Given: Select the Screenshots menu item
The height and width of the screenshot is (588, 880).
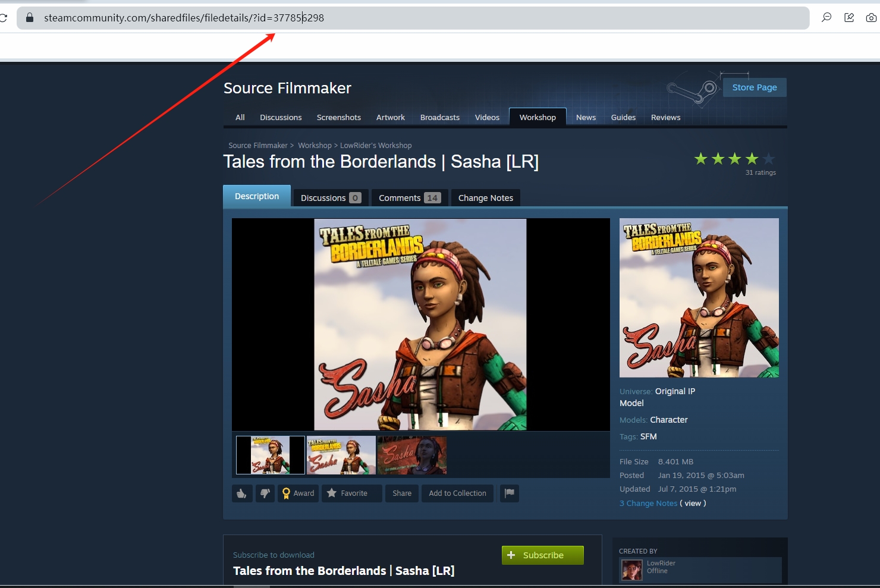Looking at the screenshot, I should [x=338, y=117].
